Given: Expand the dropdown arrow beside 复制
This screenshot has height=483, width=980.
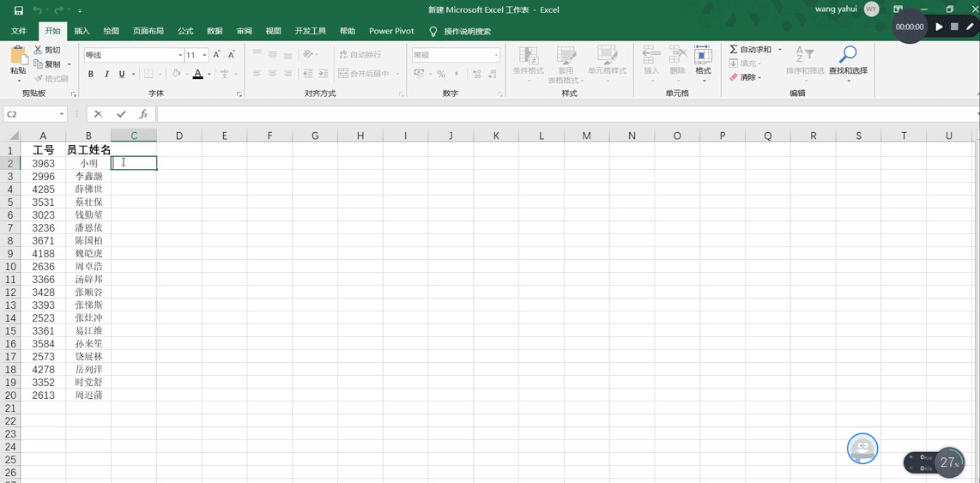Looking at the screenshot, I should pyautogui.click(x=69, y=64).
